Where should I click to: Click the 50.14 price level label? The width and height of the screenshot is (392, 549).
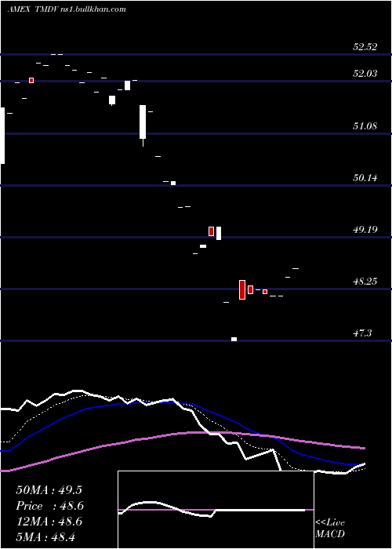click(365, 178)
